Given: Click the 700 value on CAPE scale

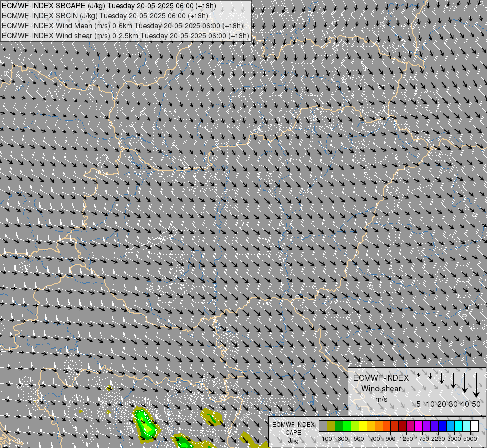Looking at the screenshot, I should point(375,439).
